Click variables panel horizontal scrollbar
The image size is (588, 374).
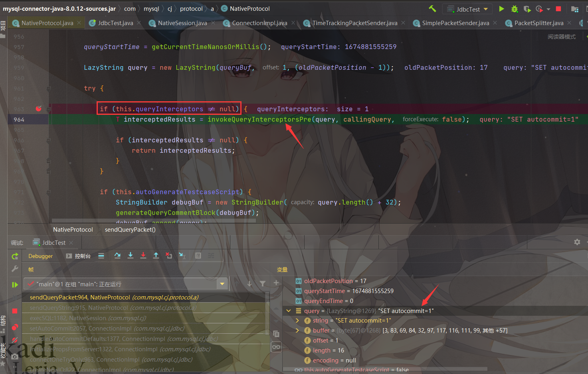(x=385, y=369)
